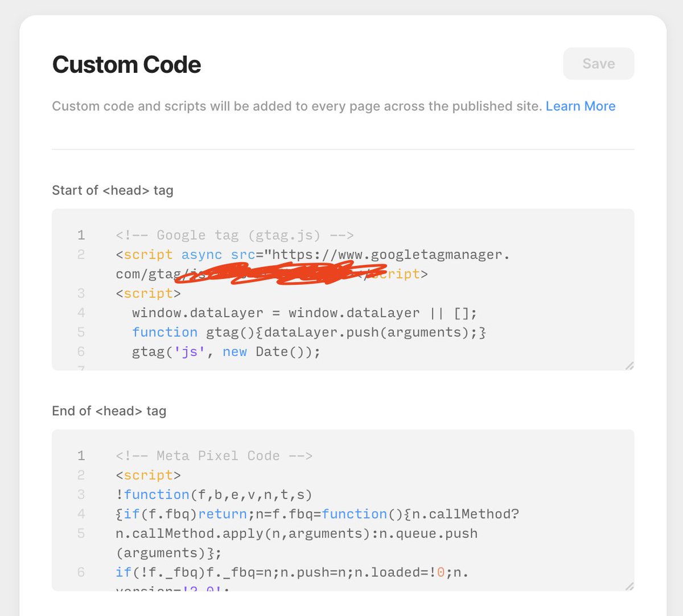The height and width of the screenshot is (616, 683).
Task: Click the Save button
Action: point(598,64)
